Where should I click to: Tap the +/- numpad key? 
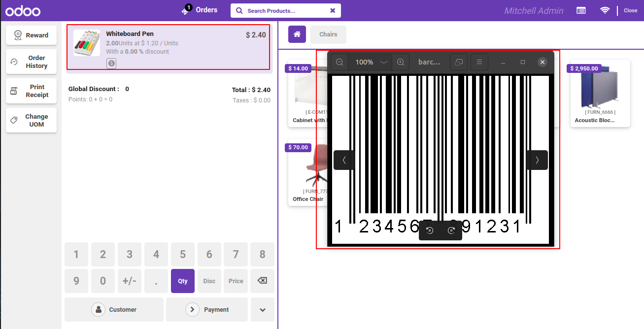[130, 281]
